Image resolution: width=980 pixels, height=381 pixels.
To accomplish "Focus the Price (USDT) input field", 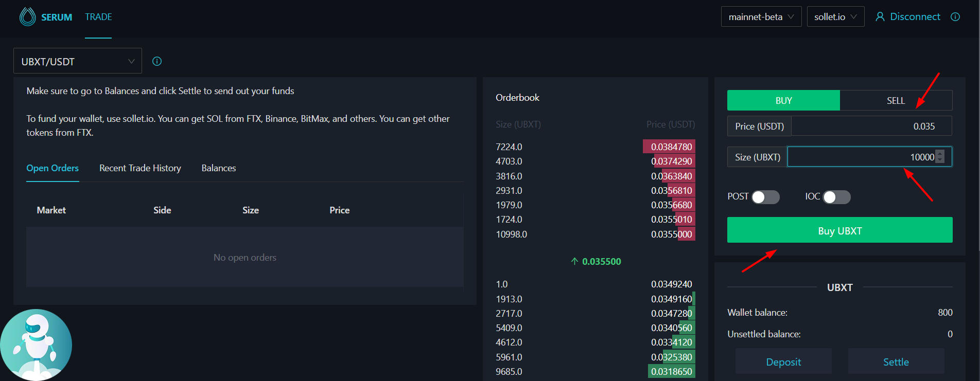I will click(x=871, y=126).
